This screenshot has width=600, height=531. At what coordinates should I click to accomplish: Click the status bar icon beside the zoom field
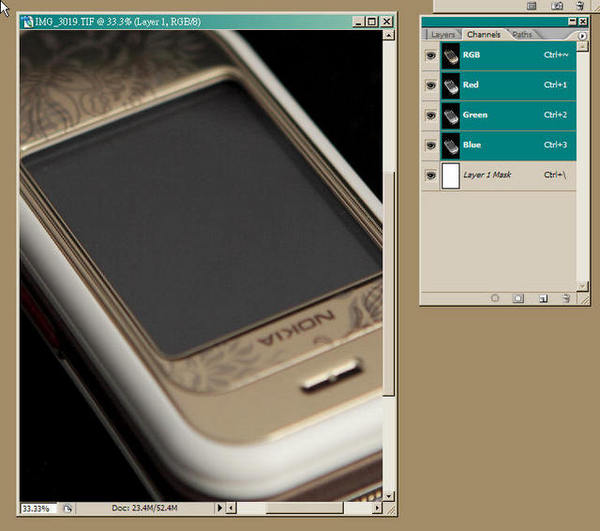click(67, 508)
